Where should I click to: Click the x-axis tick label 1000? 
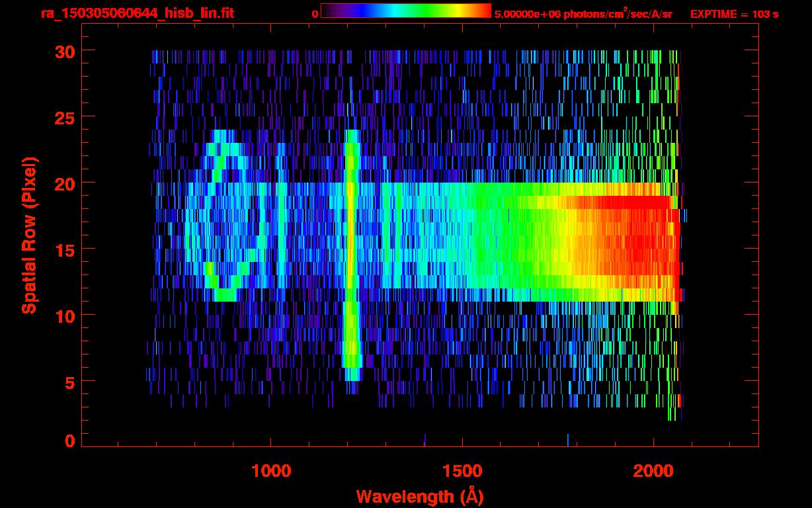tap(271, 470)
